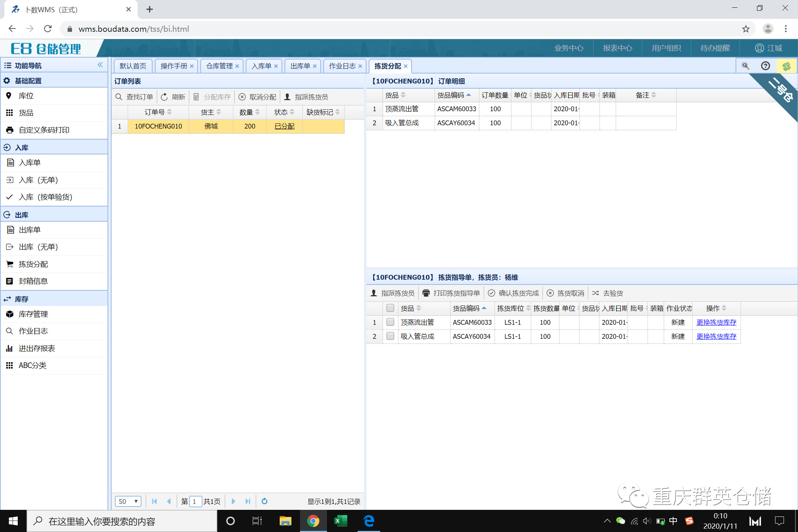Collapse the 功能导航 sidebar panel
This screenshot has width=798, height=532.
click(x=100, y=65)
